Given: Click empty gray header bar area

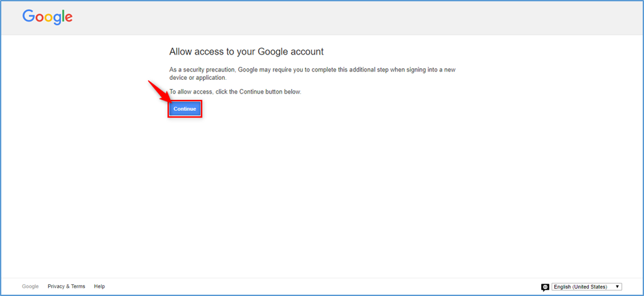Looking at the screenshot, I should [x=357, y=18].
